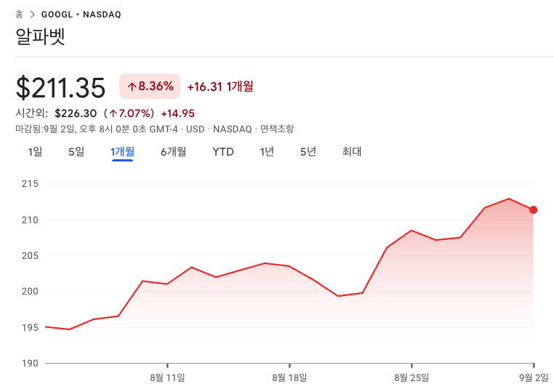Click the 8월 11일 axis marker
Image resolution: width=554 pixels, height=392 pixels.
pos(167,377)
